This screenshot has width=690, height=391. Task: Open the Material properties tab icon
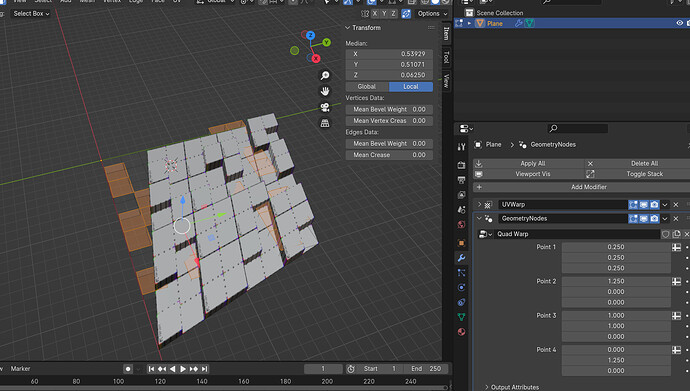[461, 332]
